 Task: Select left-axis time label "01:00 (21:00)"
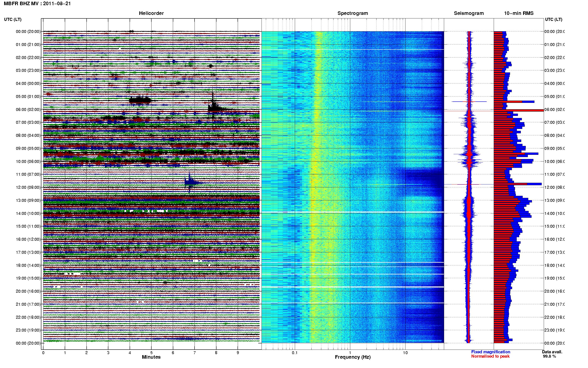point(28,44)
